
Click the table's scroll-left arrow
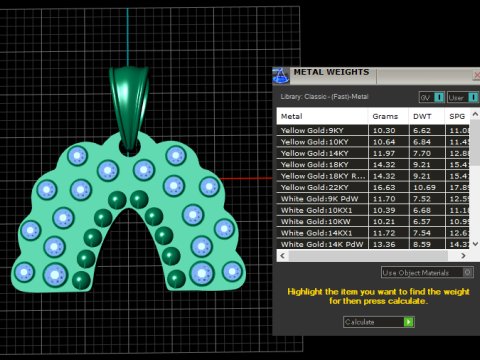coord(283,256)
